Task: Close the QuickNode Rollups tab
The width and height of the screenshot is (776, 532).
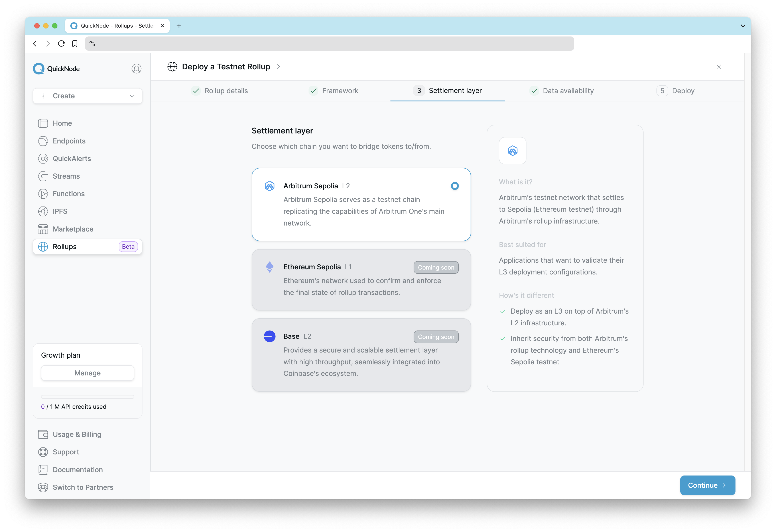Action: pos(163,26)
